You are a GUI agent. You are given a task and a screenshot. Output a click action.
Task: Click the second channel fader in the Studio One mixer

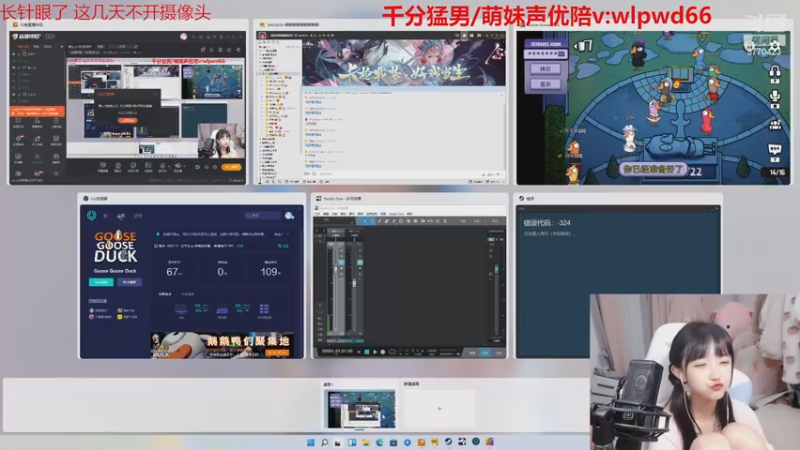pos(354,283)
